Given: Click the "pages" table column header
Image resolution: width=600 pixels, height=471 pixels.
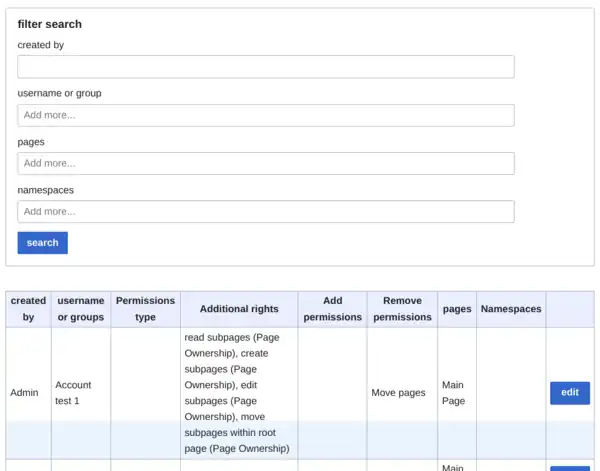Looking at the screenshot, I should (457, 309).
